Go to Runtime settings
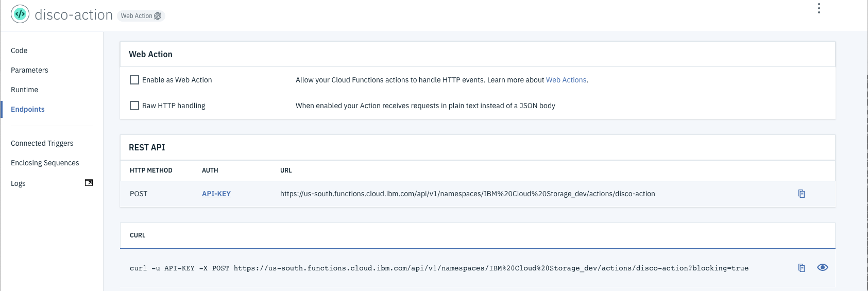Screen dimensions: 868x291 point(24,90)
